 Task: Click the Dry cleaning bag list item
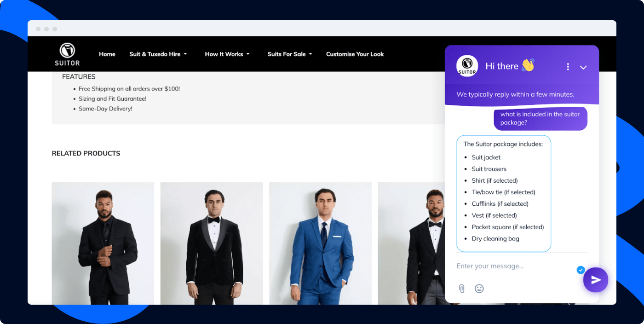[x=495, y=239]
